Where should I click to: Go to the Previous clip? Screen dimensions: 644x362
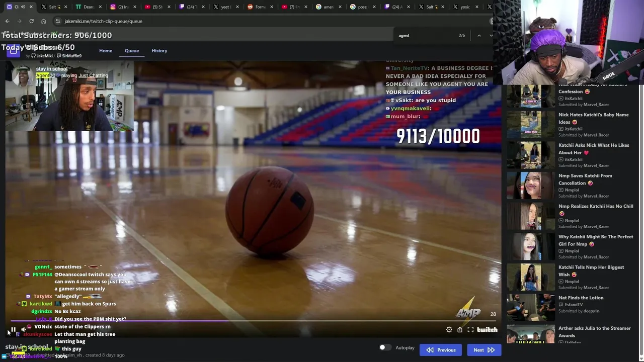441,350
